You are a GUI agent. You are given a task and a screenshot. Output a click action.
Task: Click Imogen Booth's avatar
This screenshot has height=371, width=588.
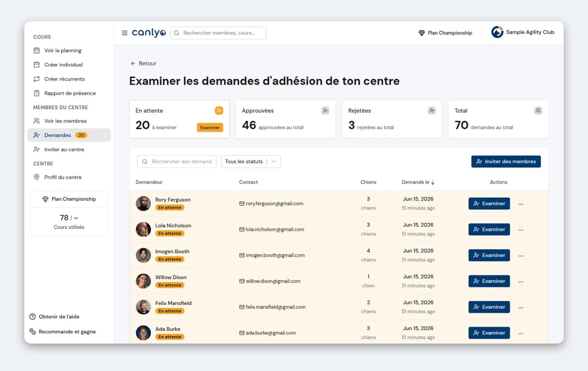[x=143, y=255]
